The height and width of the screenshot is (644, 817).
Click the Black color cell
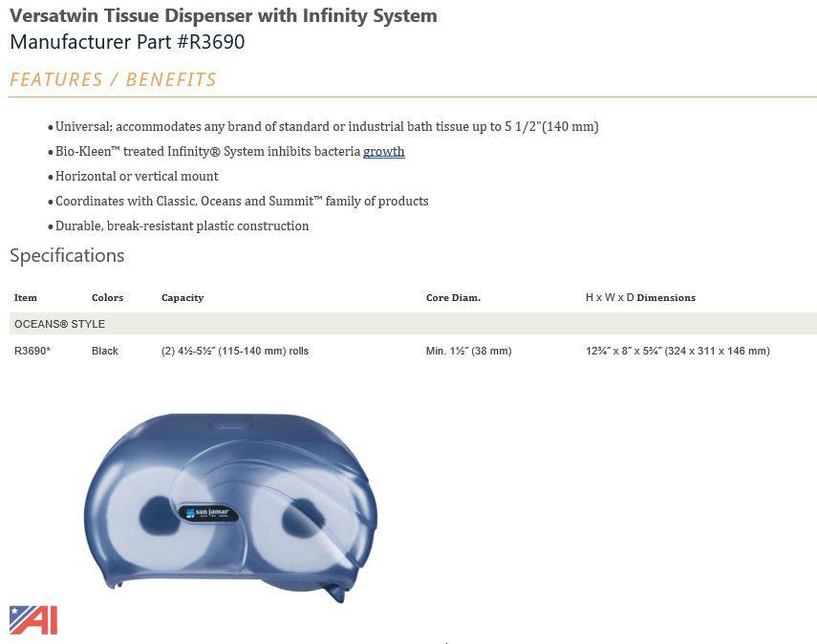click(x=105, y=351)
